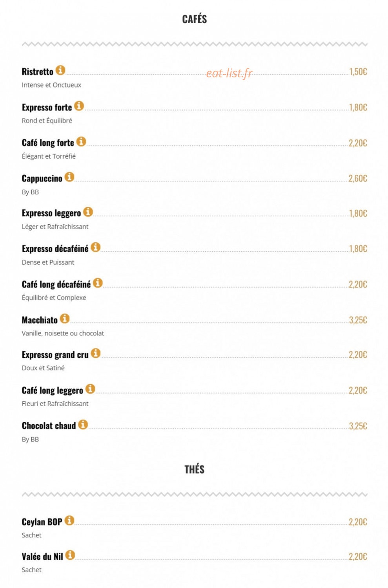The width and height of the screenshot is (388, 588).
Task: Select the Cappuccino item title
Action: [x=42, y=179]
